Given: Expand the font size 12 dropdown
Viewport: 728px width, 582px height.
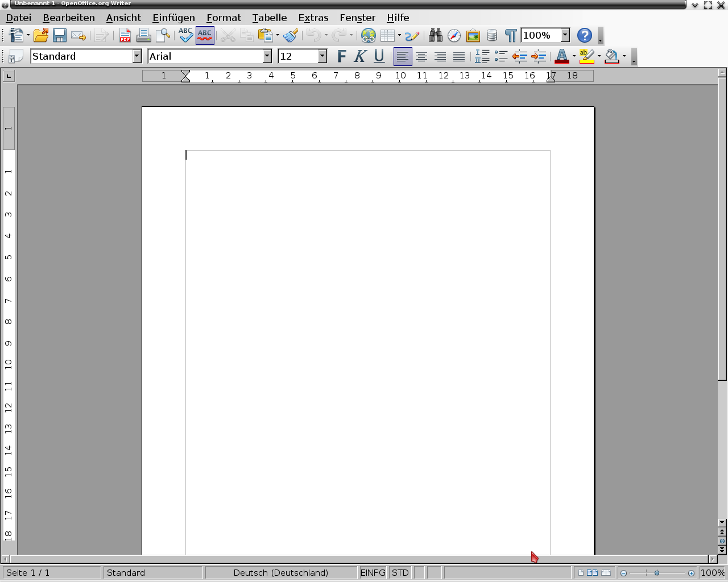Looking at the screenshot, I should [x=322, y=56].
